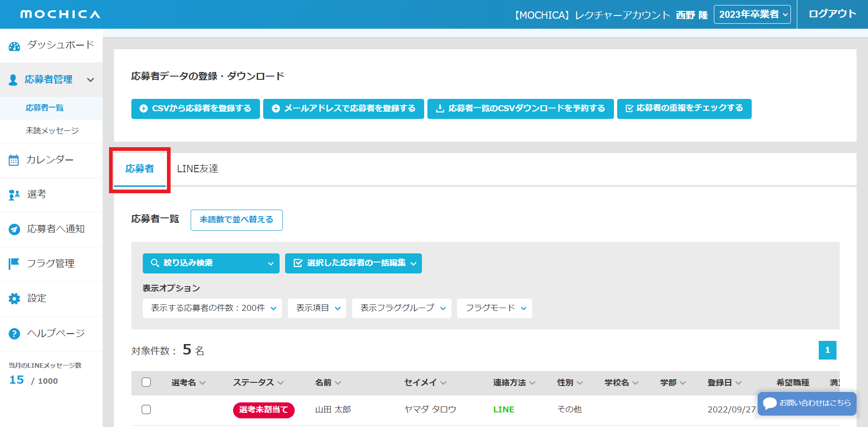The height and width of the screenshot is (427, 868).
Task: Click the settings gear icon
Action: tap(14, 298)
